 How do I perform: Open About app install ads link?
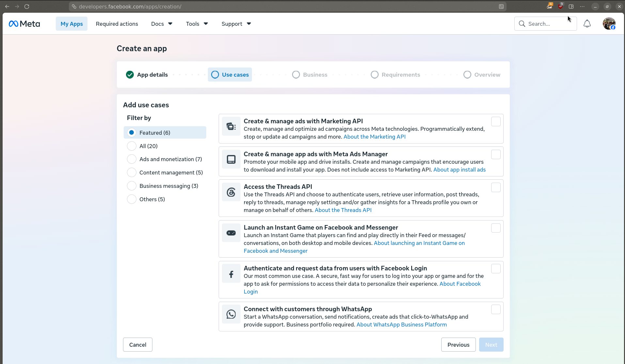pyautogui.click(x=459, y=170)
